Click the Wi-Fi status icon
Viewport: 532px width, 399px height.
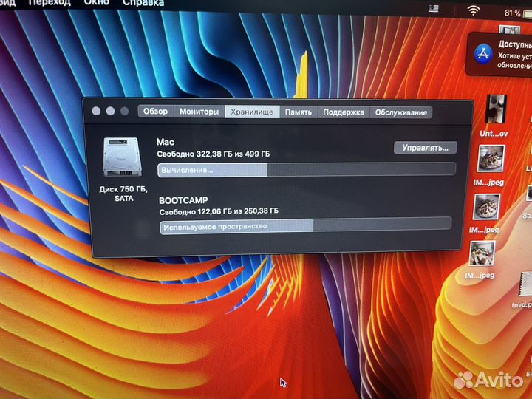474,10
